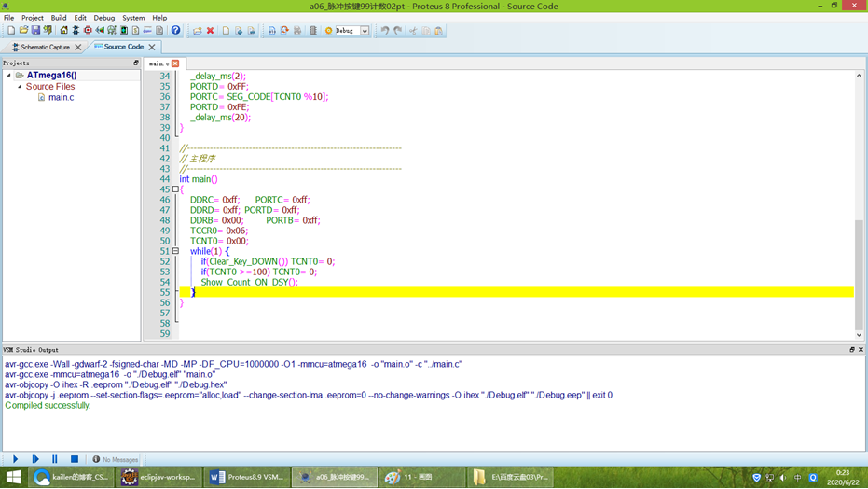
Task: Open the System menu
Action: [x=133, y=18]
